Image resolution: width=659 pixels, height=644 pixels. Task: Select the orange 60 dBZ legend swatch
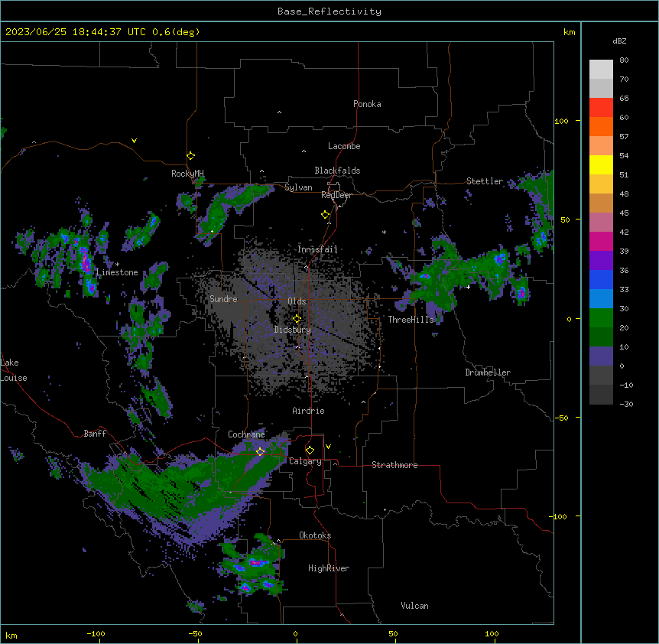[601, 126]
